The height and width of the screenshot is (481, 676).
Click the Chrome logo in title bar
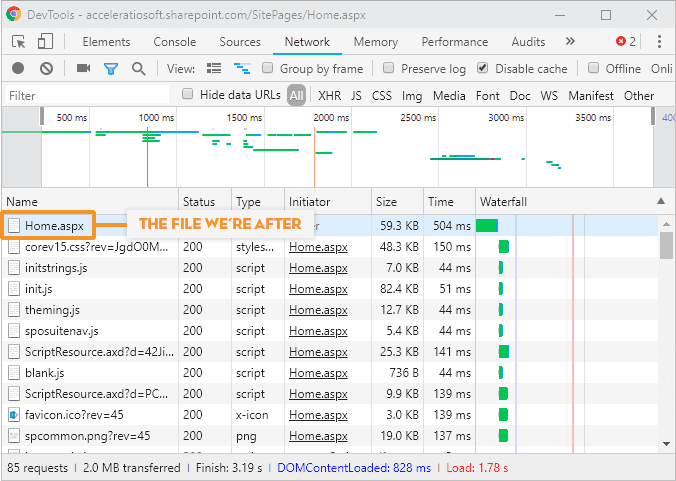click(13, 15)
